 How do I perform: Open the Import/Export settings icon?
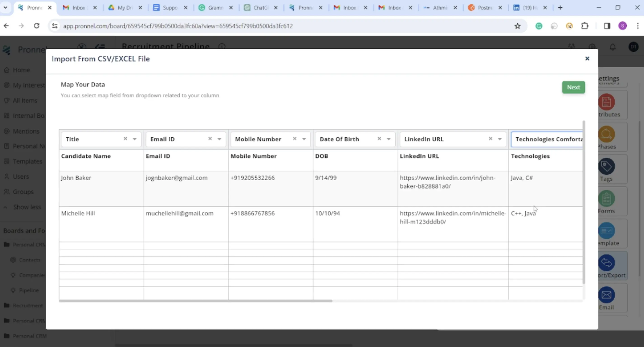(607, 263)
